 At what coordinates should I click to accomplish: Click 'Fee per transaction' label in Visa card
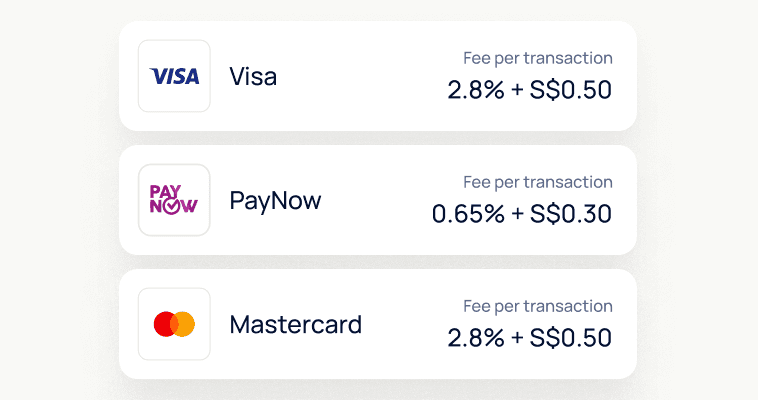tap(538, 58)
